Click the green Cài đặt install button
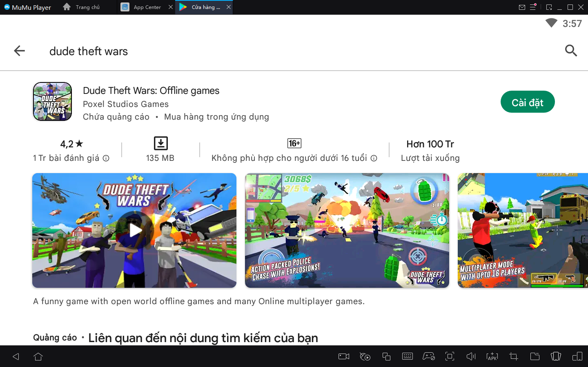 [527, 102]
